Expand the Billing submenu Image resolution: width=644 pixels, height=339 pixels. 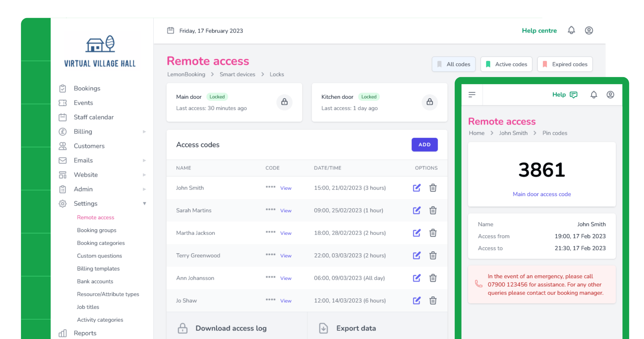coord(145,131)
